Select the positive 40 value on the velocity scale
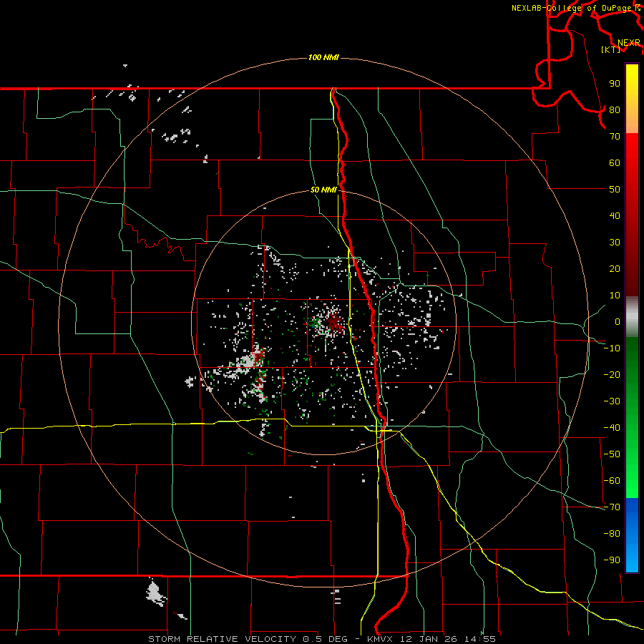Image resolution: width=644 pixels, height=644 pixels. tap(615, 215)
